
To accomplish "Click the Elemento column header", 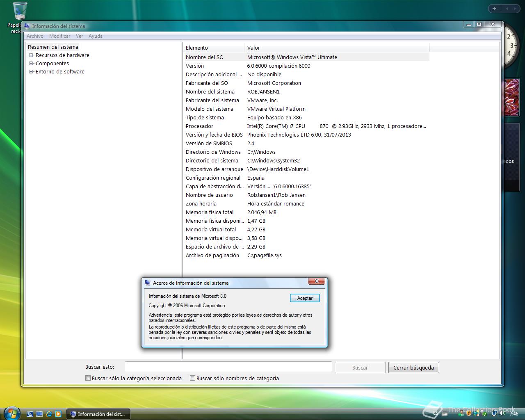I will (214, 48).
